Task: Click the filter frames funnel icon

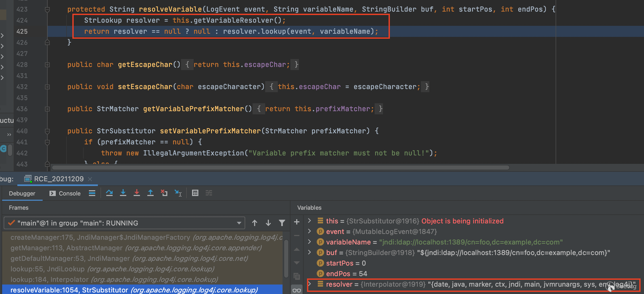Action: (282, 223)
